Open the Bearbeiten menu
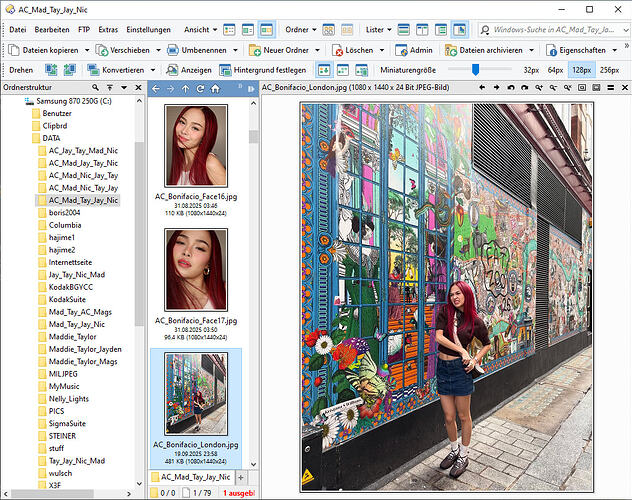The width and height of the screenshot is (632, 500). point(52,30)
